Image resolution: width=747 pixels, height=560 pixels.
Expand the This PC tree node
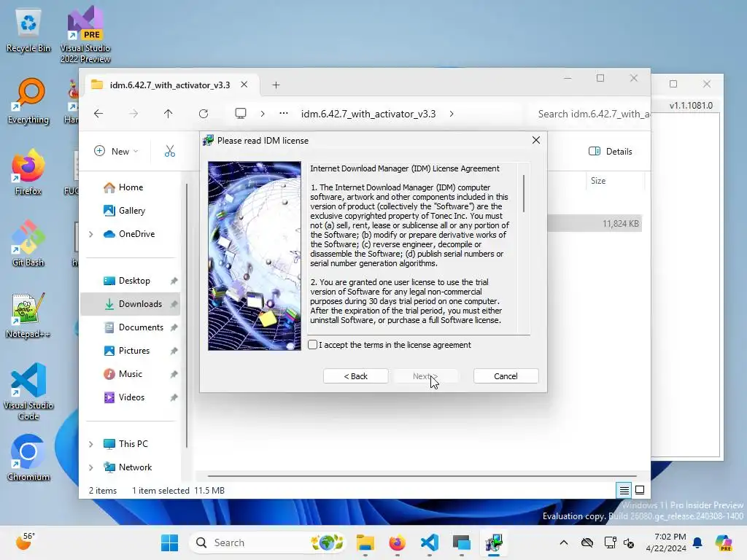[x=91, y=444]
